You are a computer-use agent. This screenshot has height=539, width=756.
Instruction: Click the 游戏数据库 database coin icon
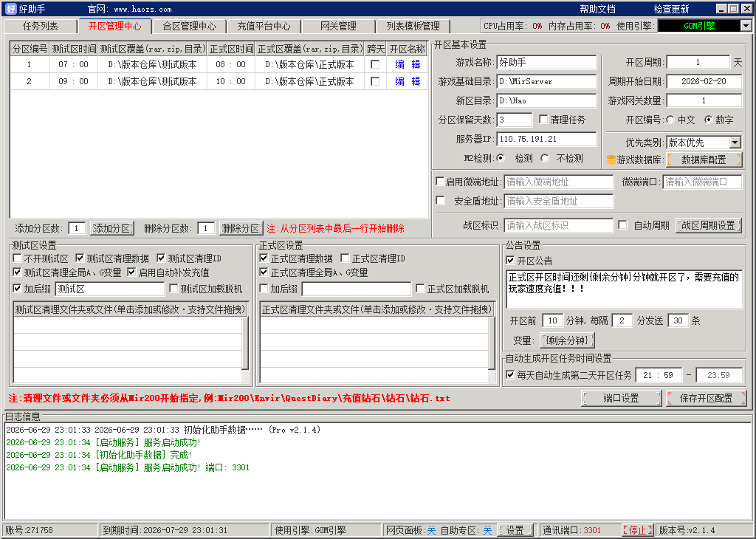pyautogui.click(x=611, y=159)
